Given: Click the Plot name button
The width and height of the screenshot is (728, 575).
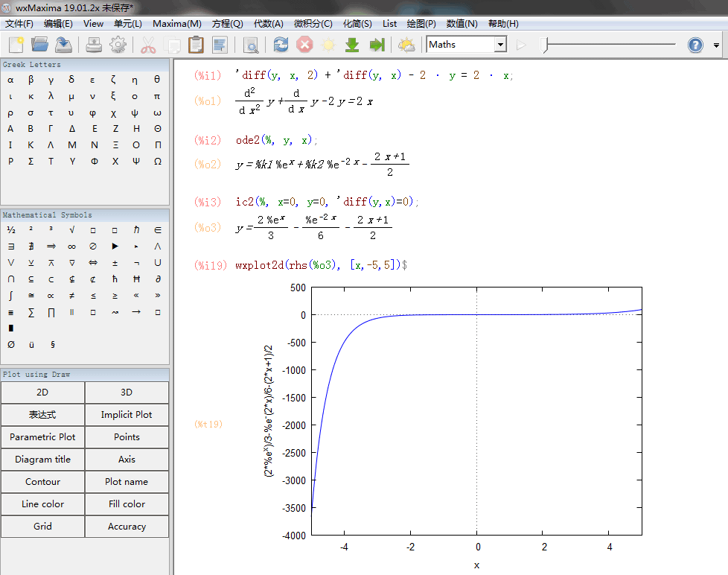Looking at the screenshot, I should (127, 482).
